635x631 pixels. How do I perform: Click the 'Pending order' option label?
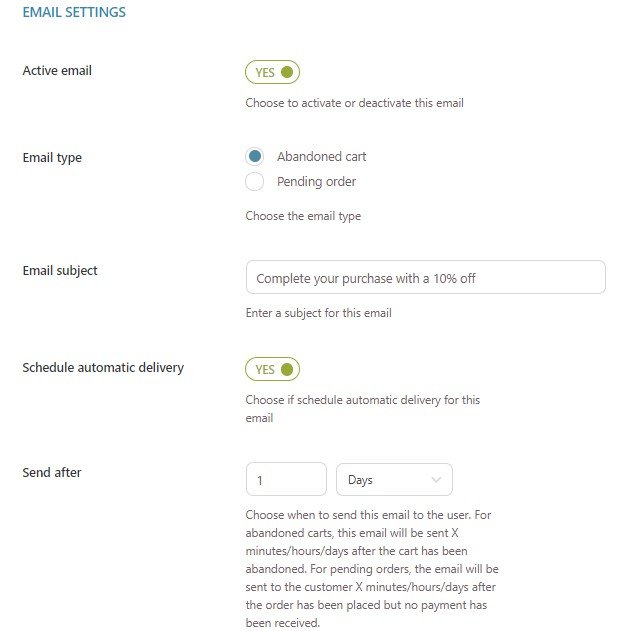pyautogui.click(x=316, y=182)
